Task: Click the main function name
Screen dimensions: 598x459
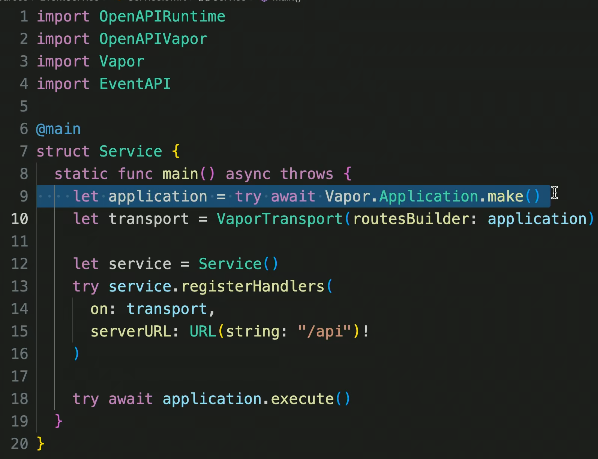Action: point(180,174)
